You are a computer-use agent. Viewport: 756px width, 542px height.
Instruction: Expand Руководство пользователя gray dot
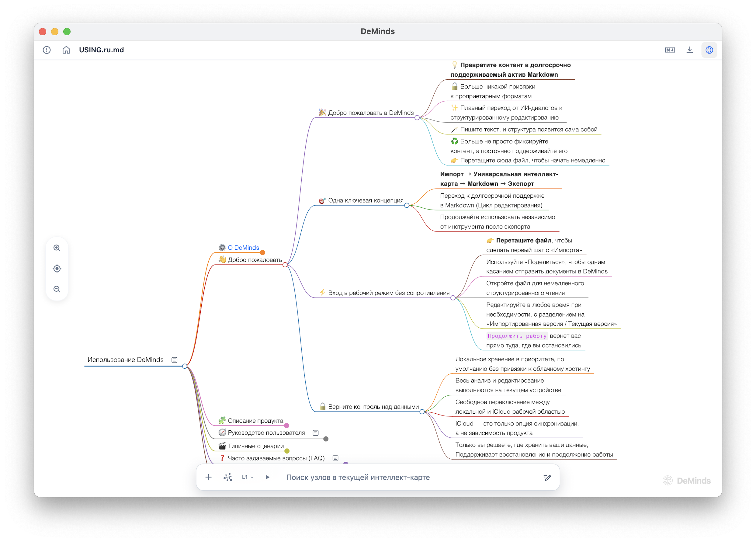[x=326, y=439]
